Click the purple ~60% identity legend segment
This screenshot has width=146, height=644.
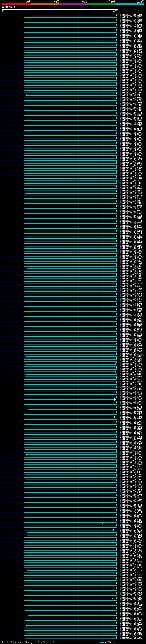(x=73, y=4)
